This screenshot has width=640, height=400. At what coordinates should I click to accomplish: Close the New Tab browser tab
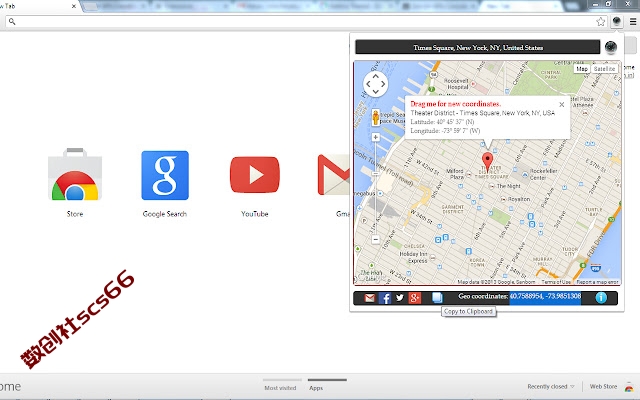coord(74,6)
